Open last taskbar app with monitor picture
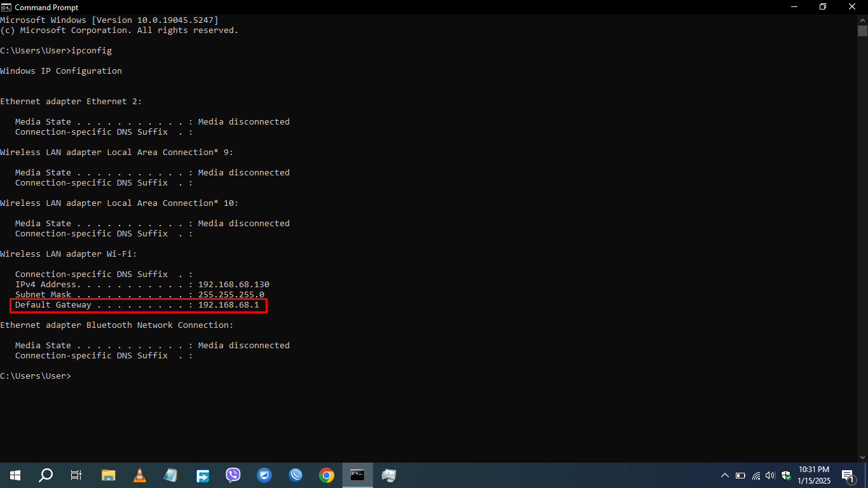 point(389,475)
